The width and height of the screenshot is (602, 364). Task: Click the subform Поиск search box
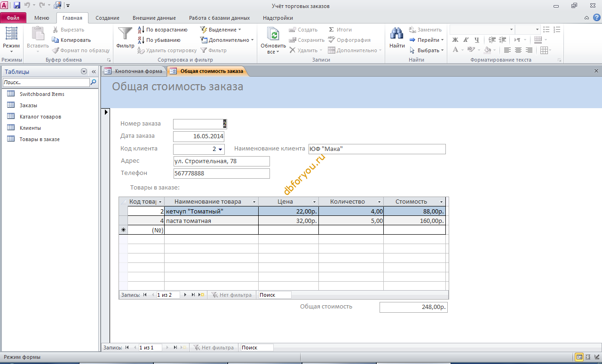tap(275, 295)
